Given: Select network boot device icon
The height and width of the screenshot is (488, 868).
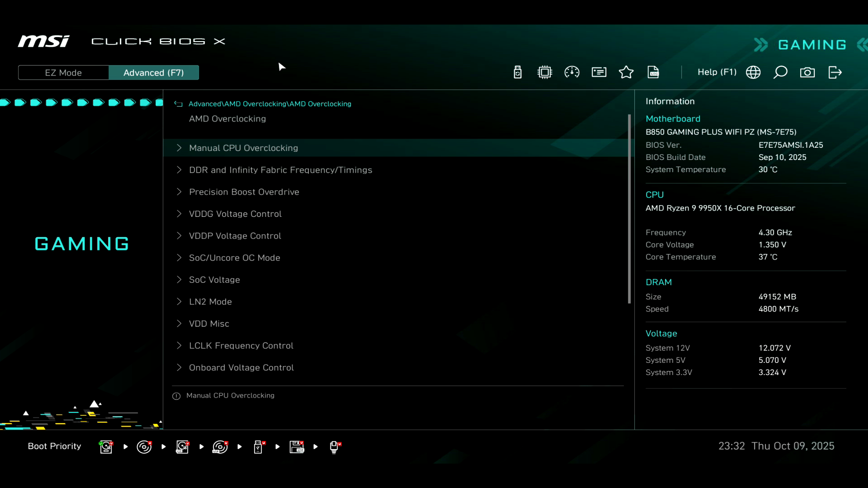Looking at the screenshot, I should (335, 447).
